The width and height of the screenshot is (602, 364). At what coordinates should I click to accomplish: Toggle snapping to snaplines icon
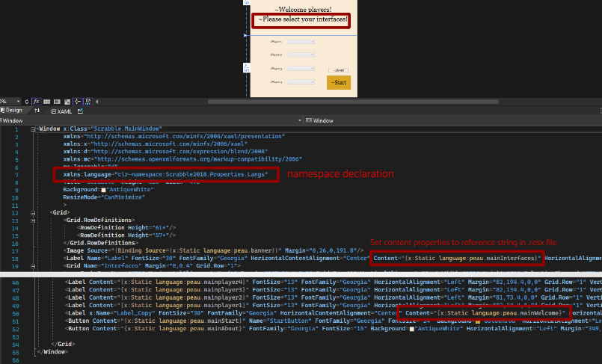point(78,101)
